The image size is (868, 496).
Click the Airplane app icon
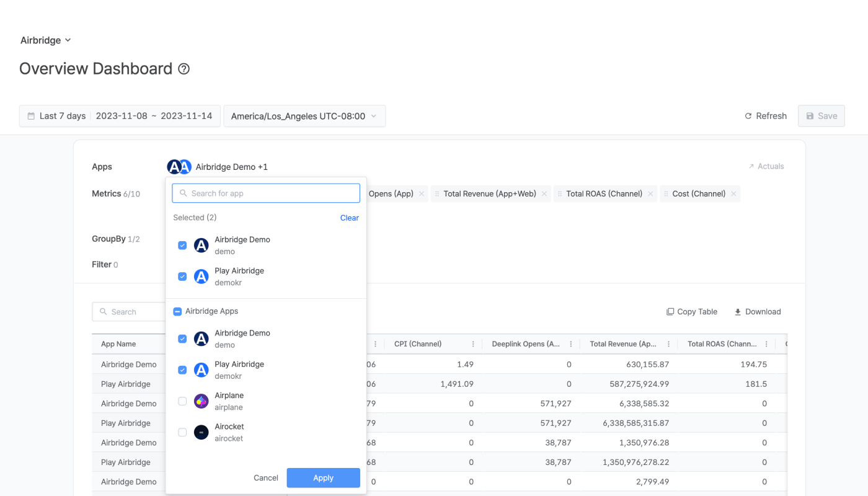coord(201,401)
